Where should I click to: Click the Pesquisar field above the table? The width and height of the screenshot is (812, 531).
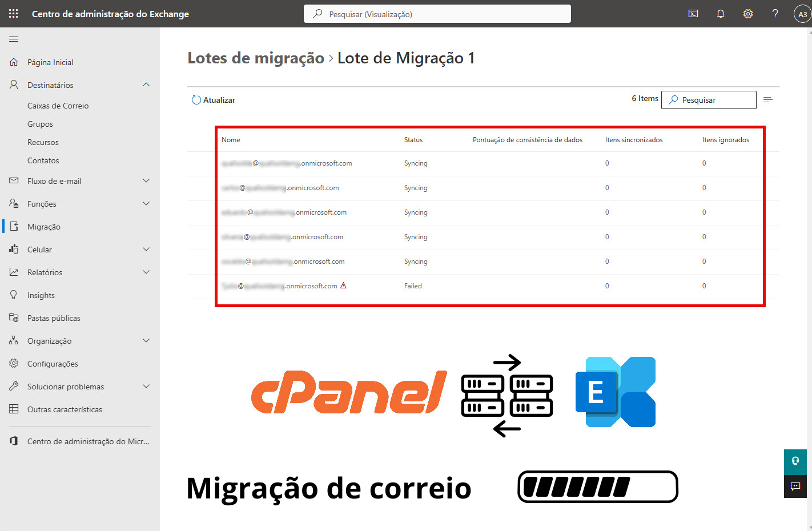click(709, 100)
